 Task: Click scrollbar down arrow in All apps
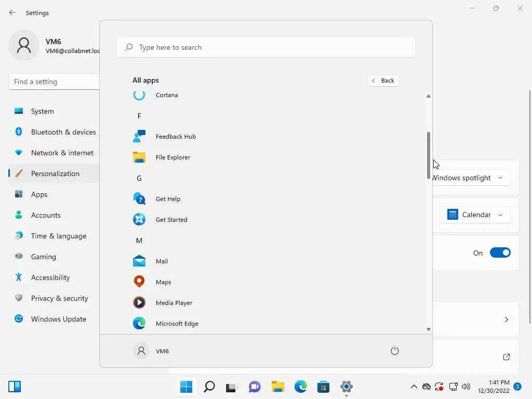pyautogui.click(x=429, y=329)
